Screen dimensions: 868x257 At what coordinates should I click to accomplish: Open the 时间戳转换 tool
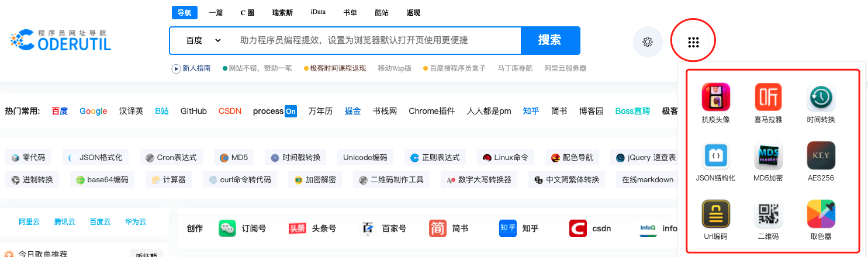(x=296, y=157)
